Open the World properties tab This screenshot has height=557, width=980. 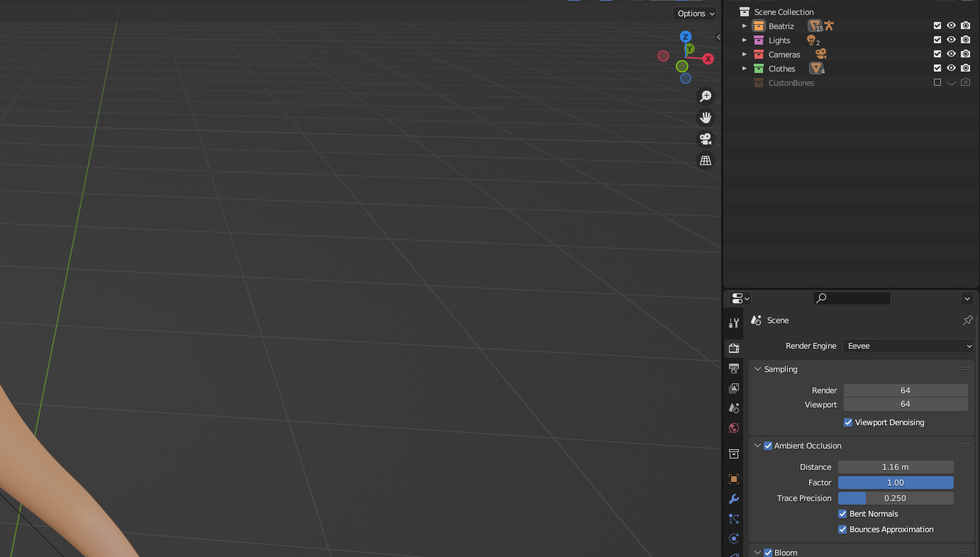click(x=734, y=428)
